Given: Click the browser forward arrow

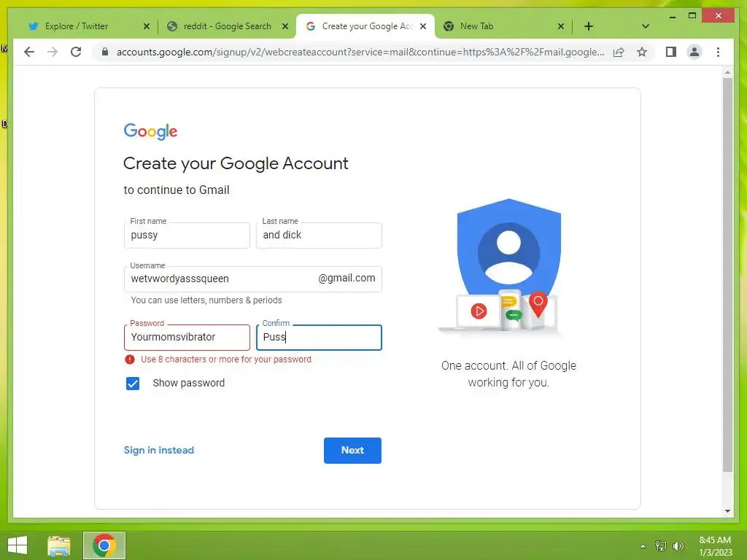Looking at the screenshot, I should click(53, 52).
